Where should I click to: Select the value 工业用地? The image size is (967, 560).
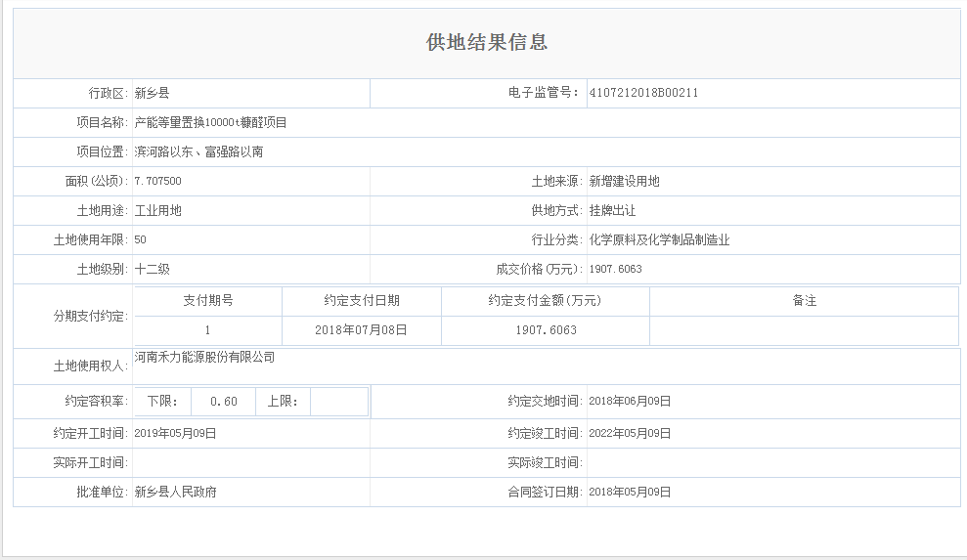click(x=157, y=210)
